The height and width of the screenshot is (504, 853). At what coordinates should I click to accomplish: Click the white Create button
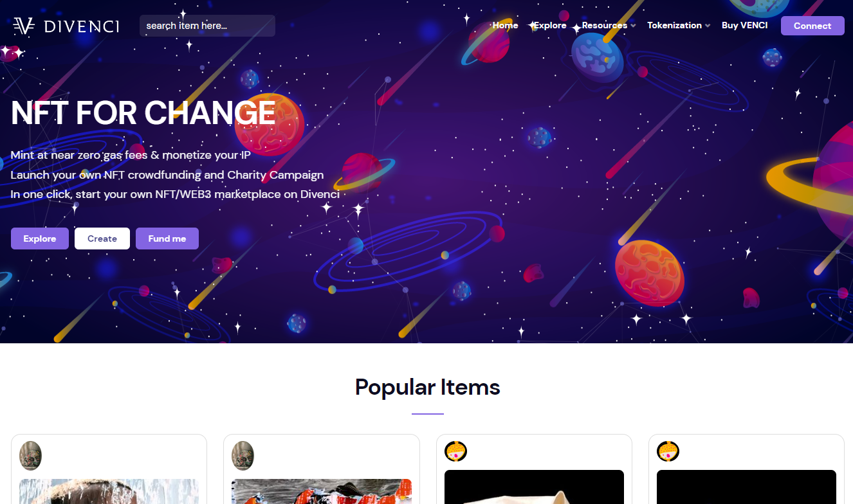click(102, 239)
